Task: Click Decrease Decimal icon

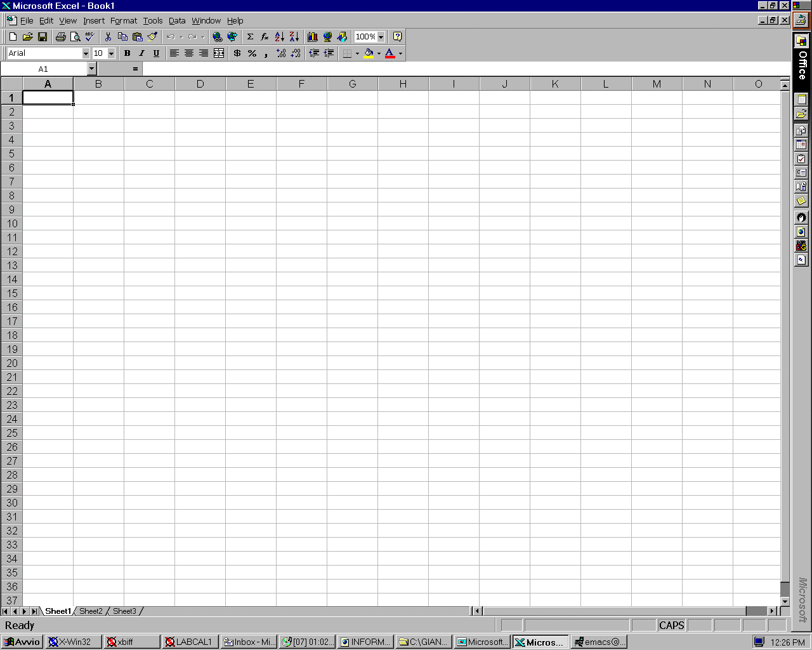Action: click(x=296, y=53)
